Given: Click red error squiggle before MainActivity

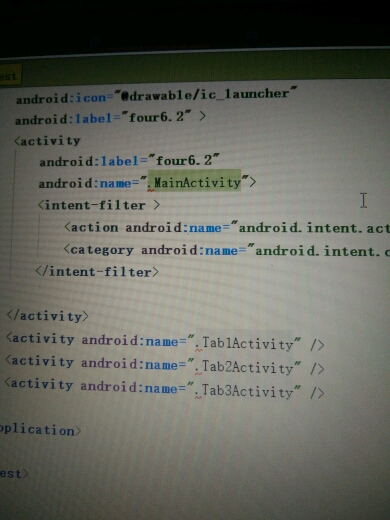Looking at the screenshot, I should 151,190.
